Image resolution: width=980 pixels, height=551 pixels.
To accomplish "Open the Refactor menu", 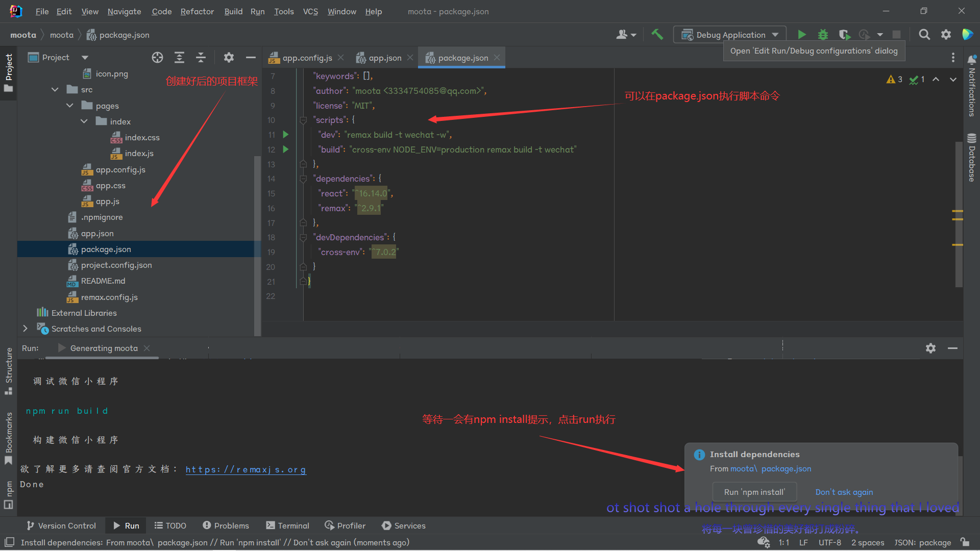I will pyautogui.click(x=197, y=11).
